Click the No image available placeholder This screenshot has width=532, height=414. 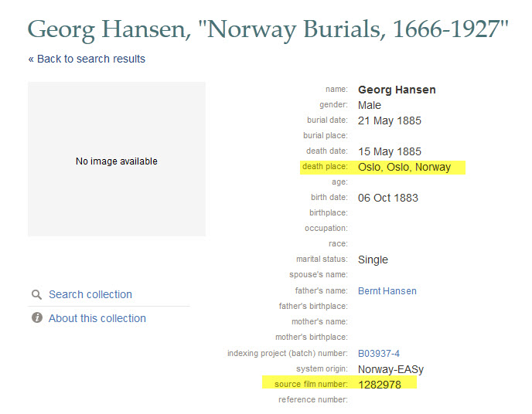[117, 159]
